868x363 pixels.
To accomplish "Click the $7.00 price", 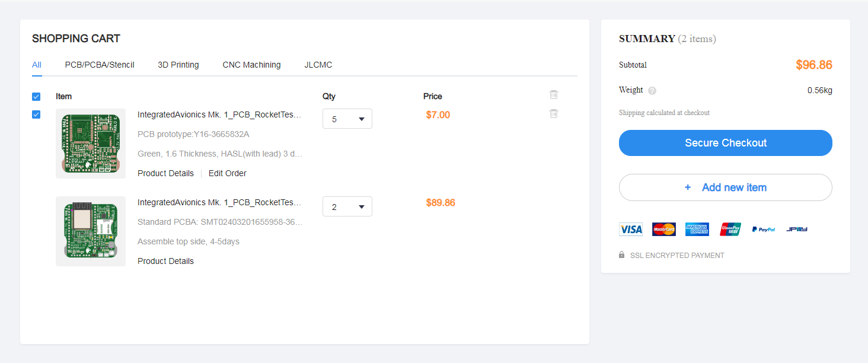I will [438, 115].
